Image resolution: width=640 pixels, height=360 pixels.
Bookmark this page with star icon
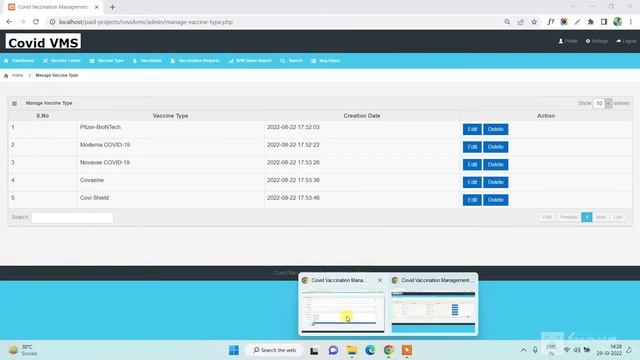pyautogui.click(x=534, y=22)
